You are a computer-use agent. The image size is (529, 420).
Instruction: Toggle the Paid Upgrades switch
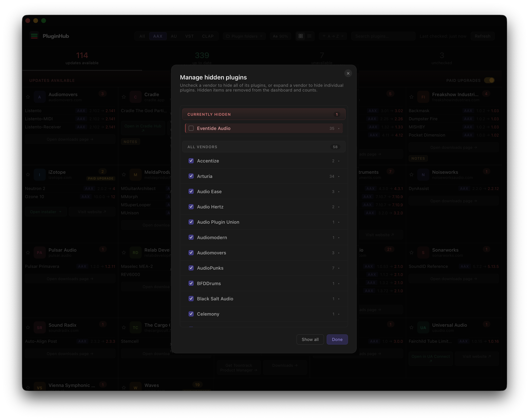[x=489, y=80]
